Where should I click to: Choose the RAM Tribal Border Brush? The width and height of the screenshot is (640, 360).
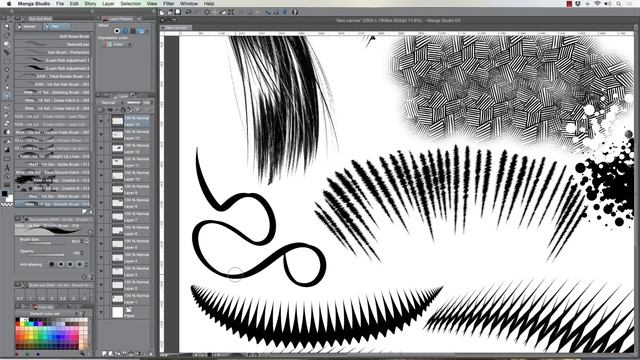click(x=52, y=76)
